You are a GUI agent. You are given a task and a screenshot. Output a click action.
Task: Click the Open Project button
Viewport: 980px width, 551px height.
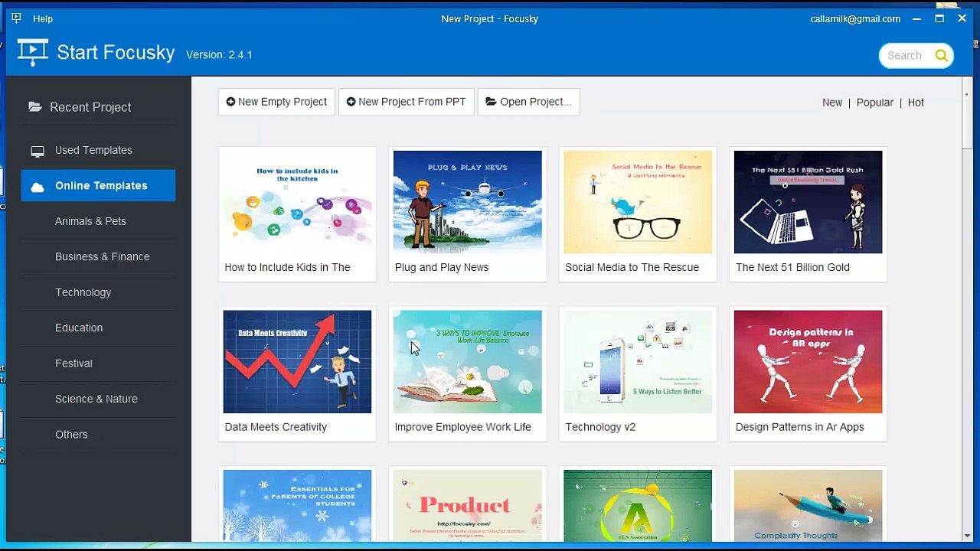click(x=528, y=102)
